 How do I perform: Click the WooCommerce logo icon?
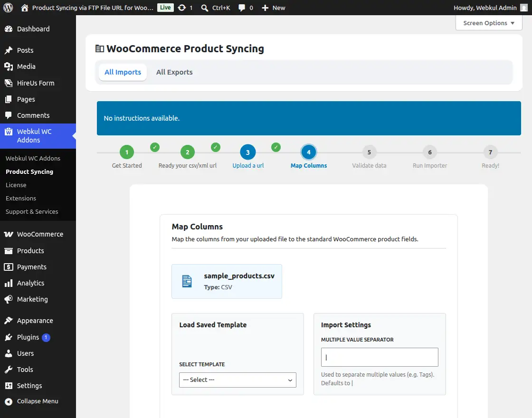[x=9, y=234]
